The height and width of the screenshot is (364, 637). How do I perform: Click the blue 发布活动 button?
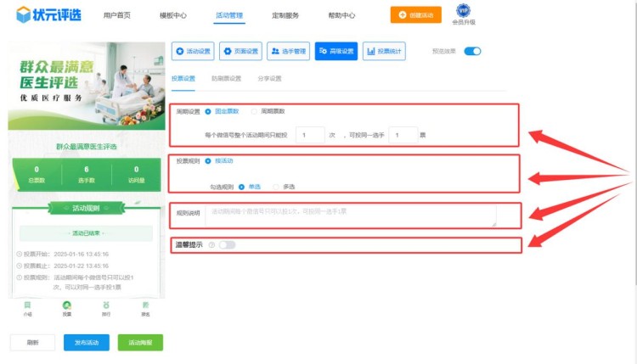pyautogui.click(x=86, y=343)
